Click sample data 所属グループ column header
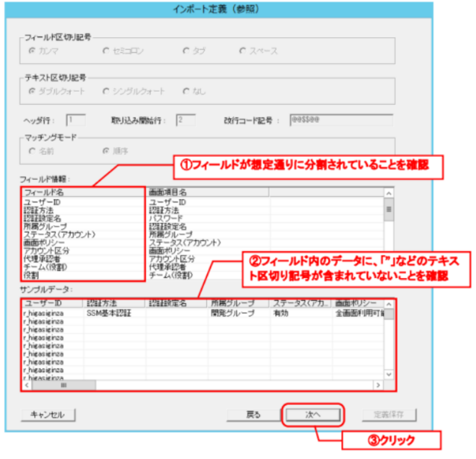The height and width of the screenshot is (459, 476). point(239,303)
